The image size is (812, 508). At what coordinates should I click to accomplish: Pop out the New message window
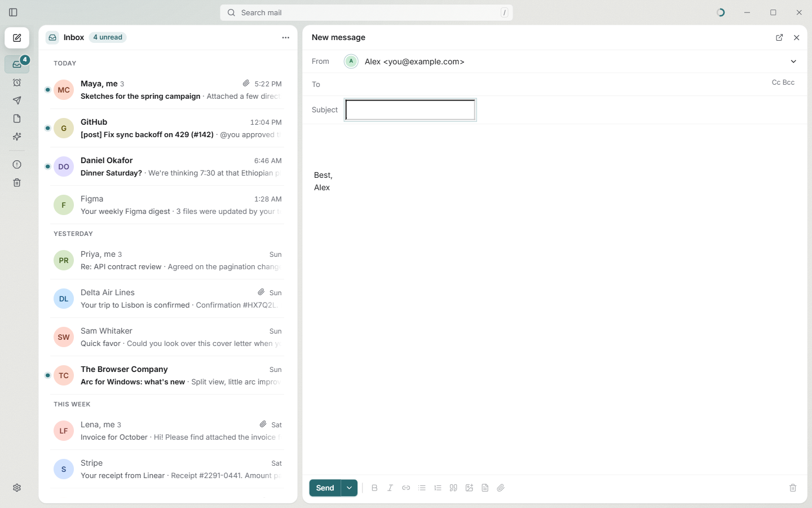click(x=779, y=38)
